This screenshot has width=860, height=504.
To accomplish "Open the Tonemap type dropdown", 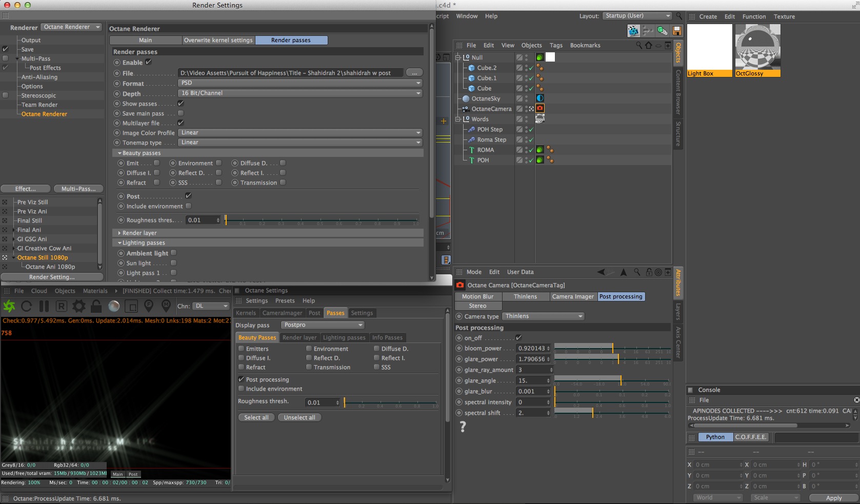I will pos(301,143).
